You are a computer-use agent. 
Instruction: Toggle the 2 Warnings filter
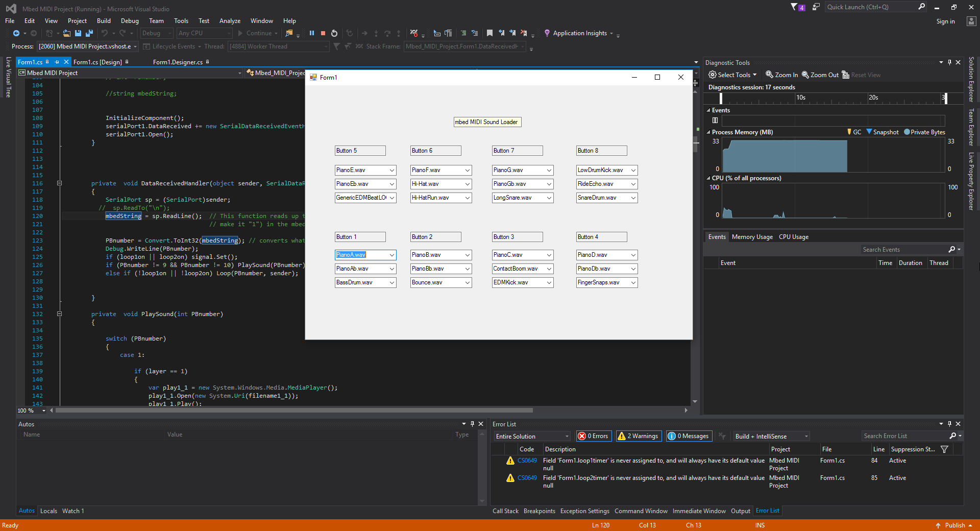(x=638, y=436)
